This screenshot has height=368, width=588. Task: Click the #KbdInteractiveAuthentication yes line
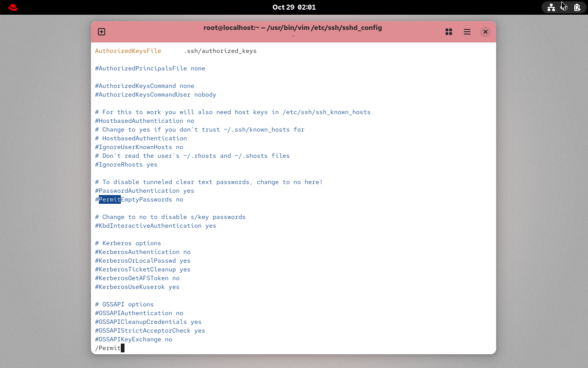tap(155, 225)
